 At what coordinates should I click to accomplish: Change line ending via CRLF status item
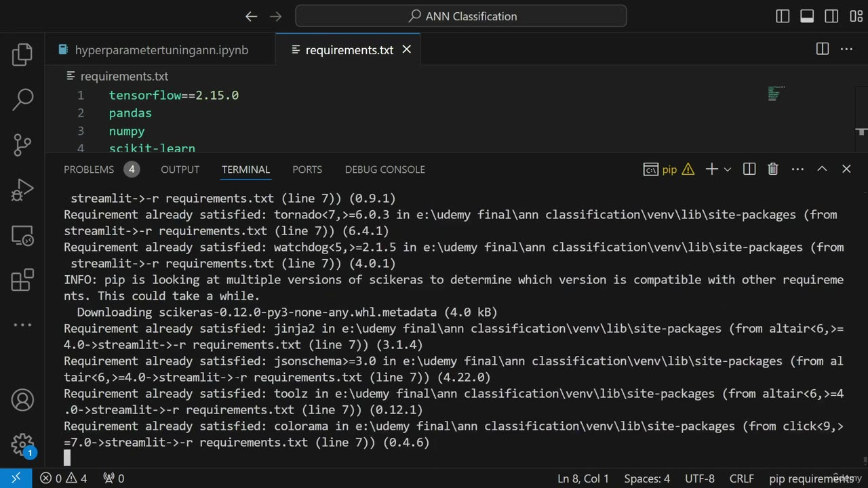742,479
